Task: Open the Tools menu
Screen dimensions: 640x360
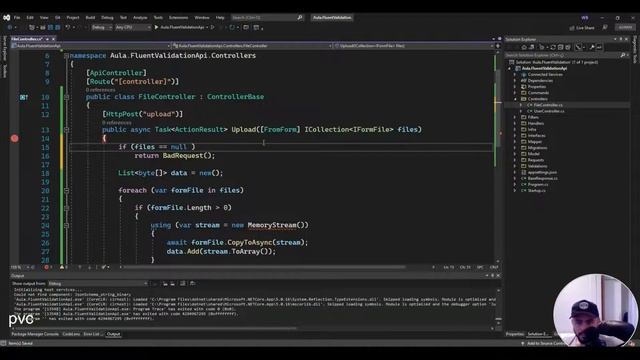Action: [158, 18]
